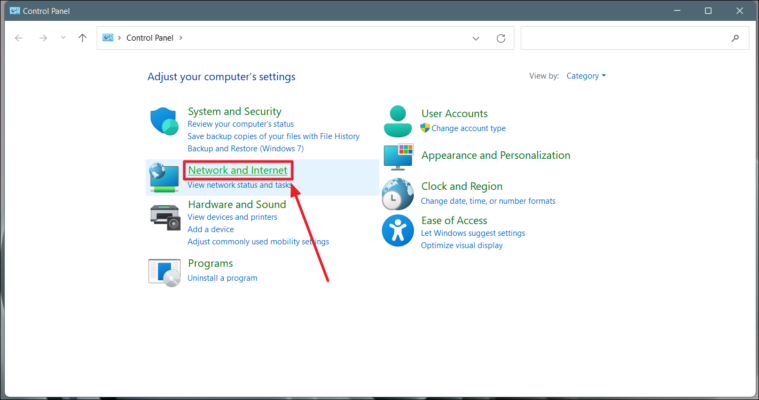
Task: Refresh the Control Panel view
Action: coord(501,38)
